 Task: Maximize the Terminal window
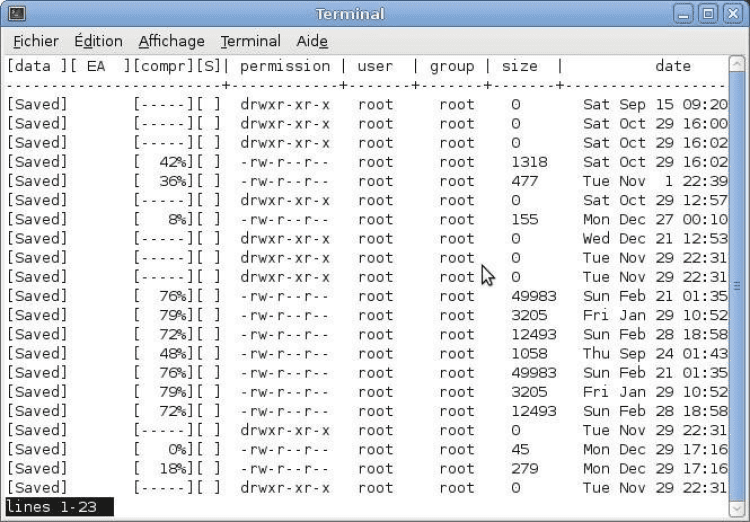pos(708,13)
